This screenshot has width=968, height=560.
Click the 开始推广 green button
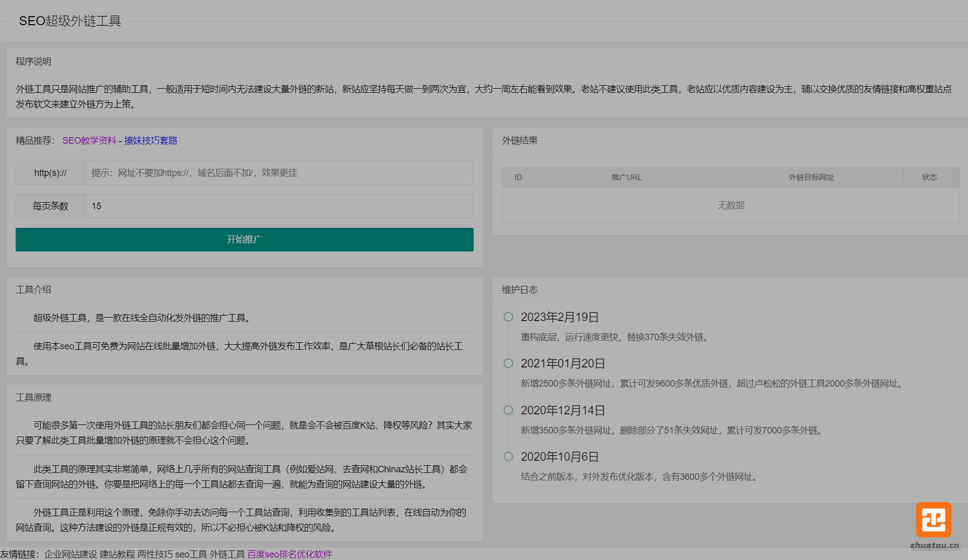pos(245,239)
